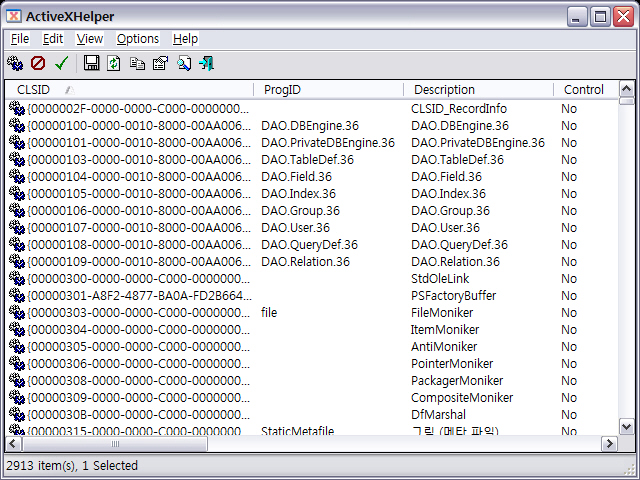Click the row icon for DAO.Group.36

coord(17,211)
